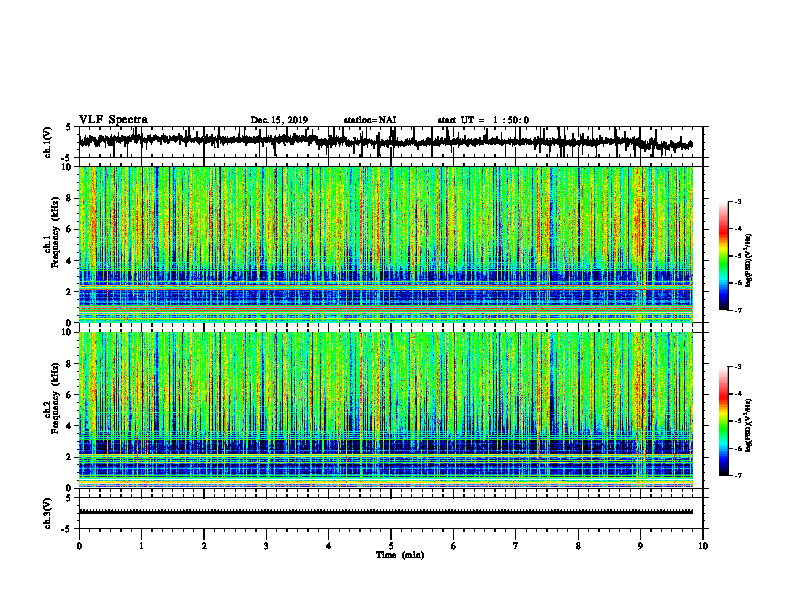This screenshot has width=792, height=612.
Task: Click the "ch.1(V)" waveform axis label
Action: pos(48,142)
